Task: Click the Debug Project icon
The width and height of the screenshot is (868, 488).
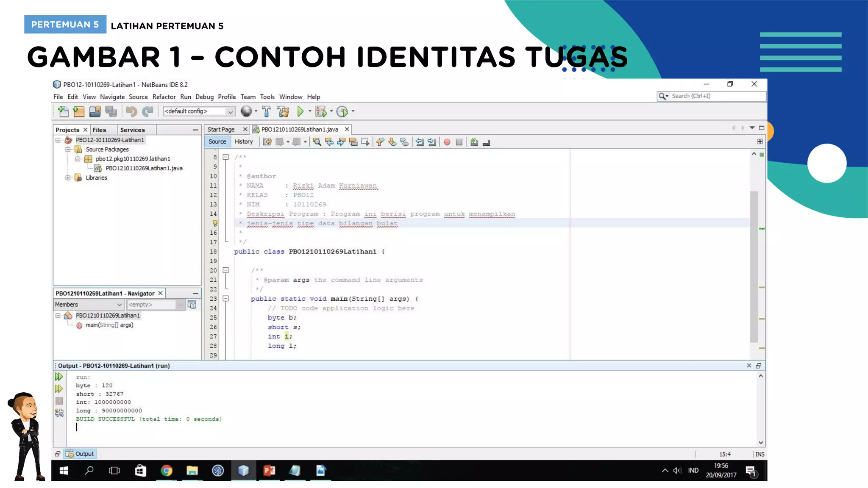Action: point(321,111)
